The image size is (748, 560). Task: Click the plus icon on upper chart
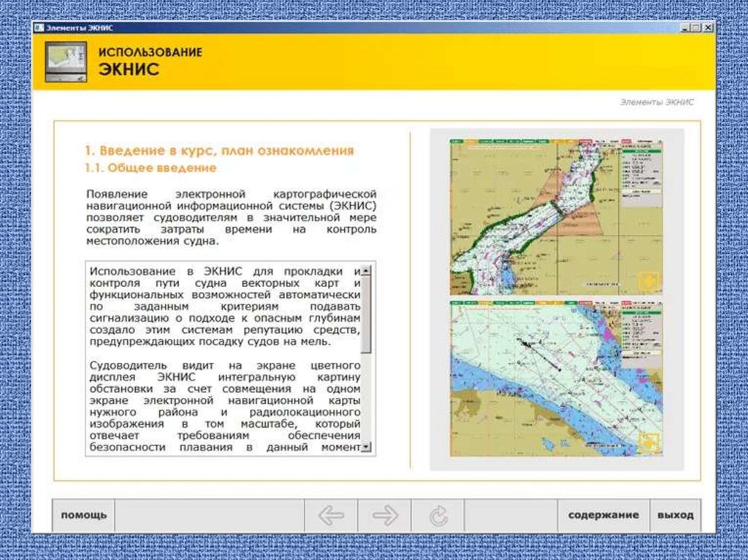(x=649, y=281)
